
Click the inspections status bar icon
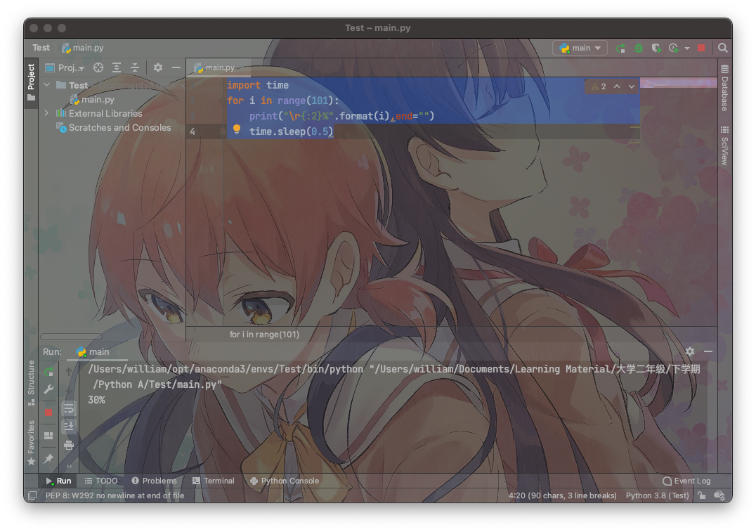(x=719, y=495)
